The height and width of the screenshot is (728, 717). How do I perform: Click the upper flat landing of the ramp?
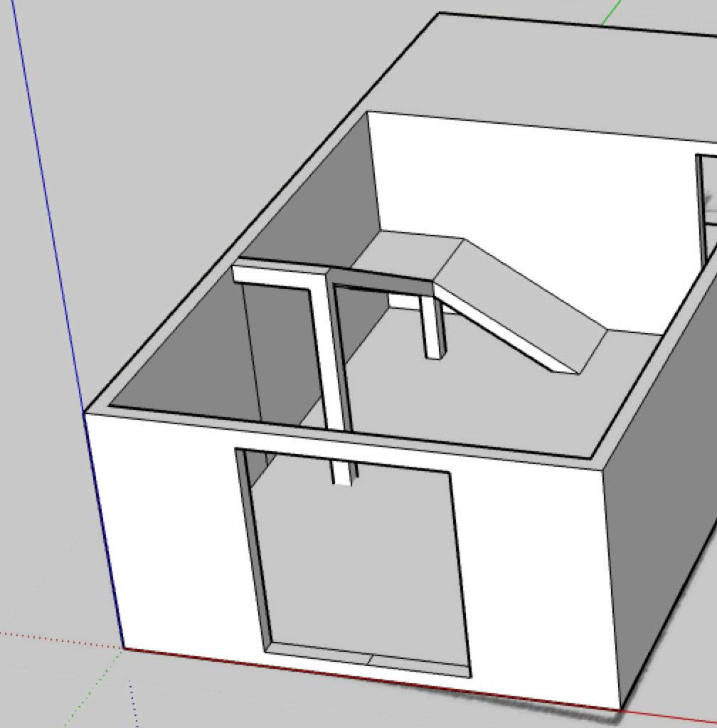point(408,255)
